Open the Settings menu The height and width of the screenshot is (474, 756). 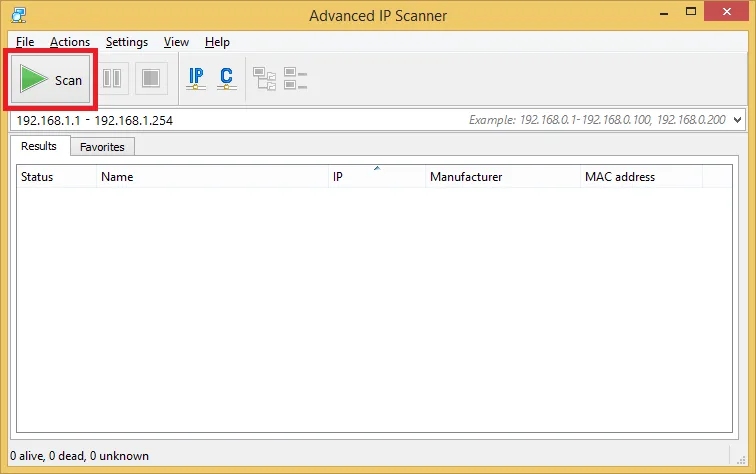tap(127, 42)
